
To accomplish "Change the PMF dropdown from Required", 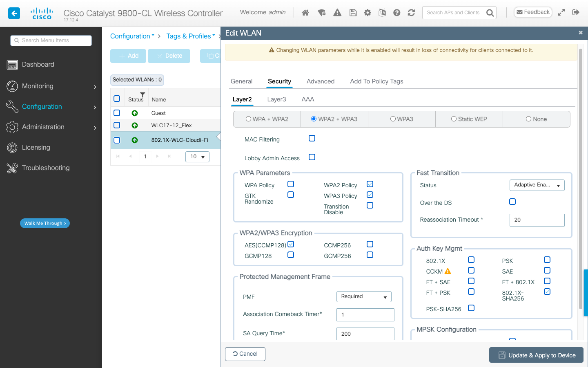I will pyautogui.click(x=364, y=296).
